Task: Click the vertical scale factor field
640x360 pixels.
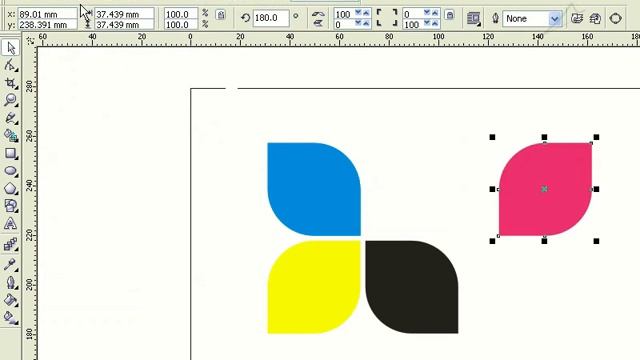Action: click(x=181, y=24)
